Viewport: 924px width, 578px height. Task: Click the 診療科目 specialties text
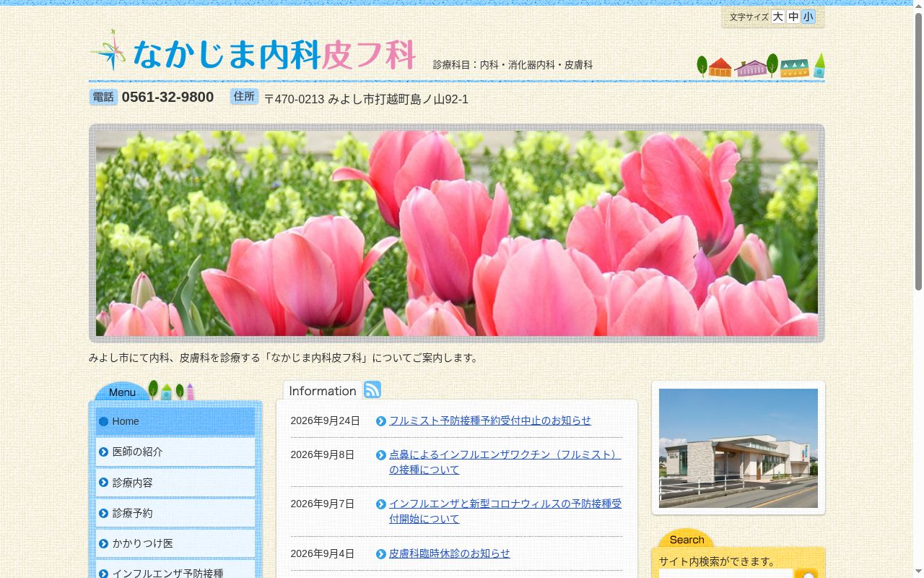[x=513, y=65]
